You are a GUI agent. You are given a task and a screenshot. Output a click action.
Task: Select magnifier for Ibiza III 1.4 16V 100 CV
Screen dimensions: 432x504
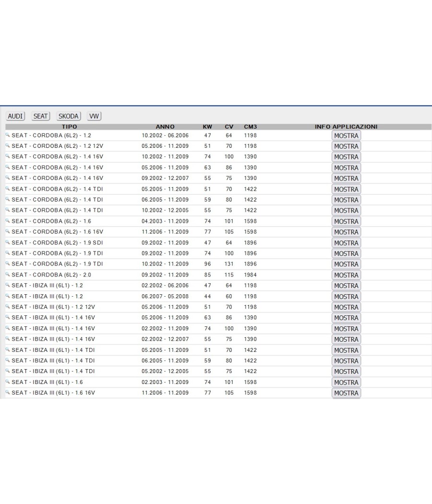tap(8, 328)
